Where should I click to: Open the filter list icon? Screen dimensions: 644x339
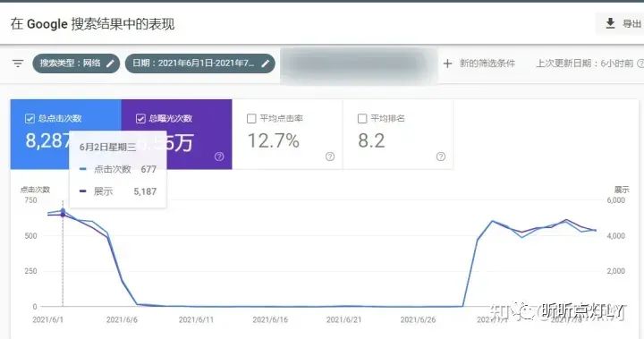point(18,64)
